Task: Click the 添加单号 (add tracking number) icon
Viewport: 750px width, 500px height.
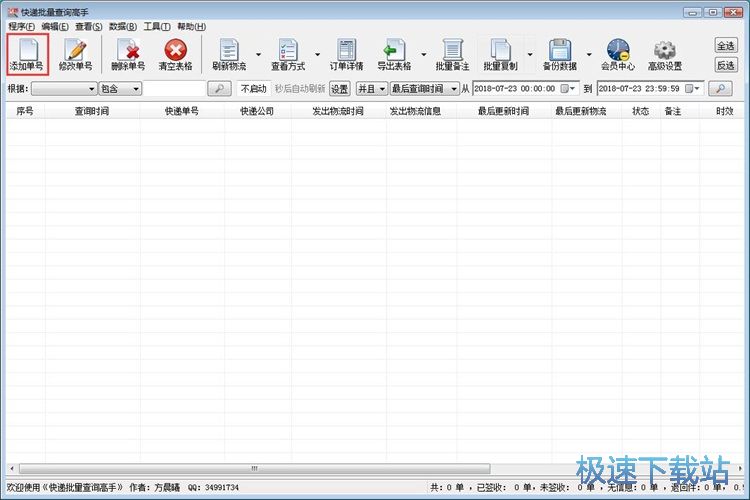Action: click(x=27, y=54)
